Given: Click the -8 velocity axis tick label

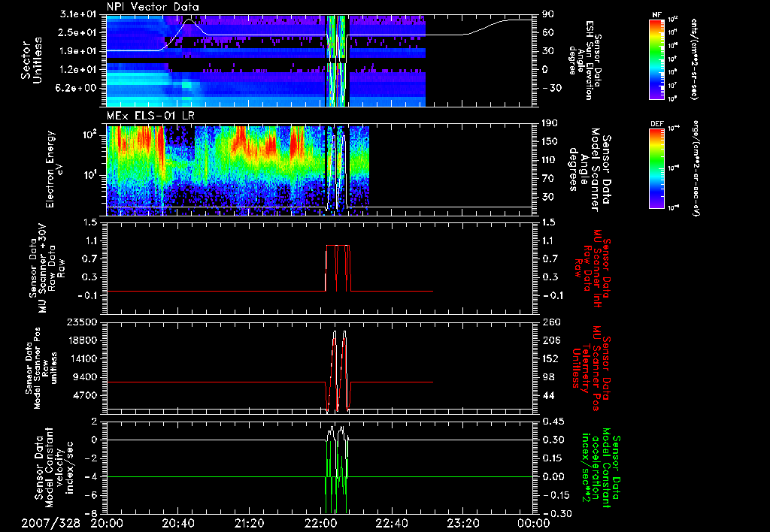Looking at the screenshot, I should tap(92, 514).
